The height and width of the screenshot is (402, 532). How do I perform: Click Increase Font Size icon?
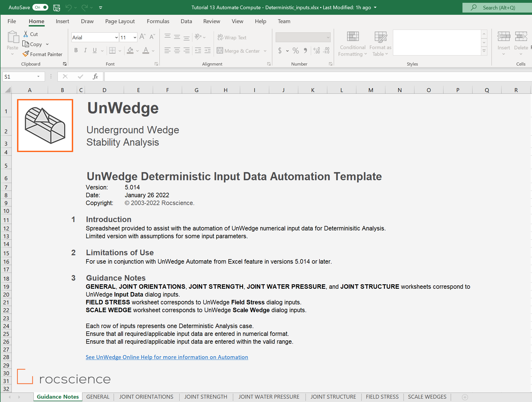click(x=142, y=37)
